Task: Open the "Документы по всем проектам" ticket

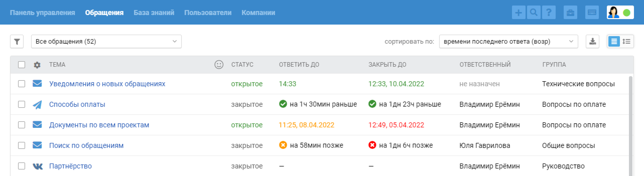Action: 99,125
